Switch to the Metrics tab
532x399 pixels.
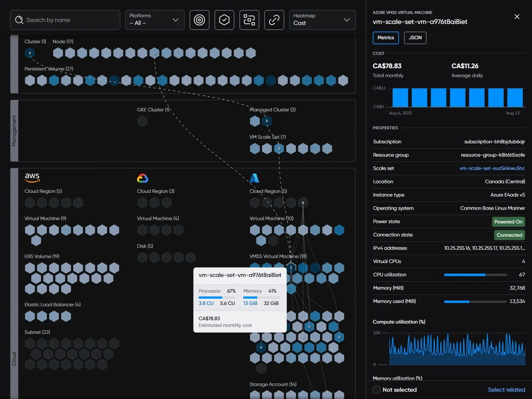(386, 38)
